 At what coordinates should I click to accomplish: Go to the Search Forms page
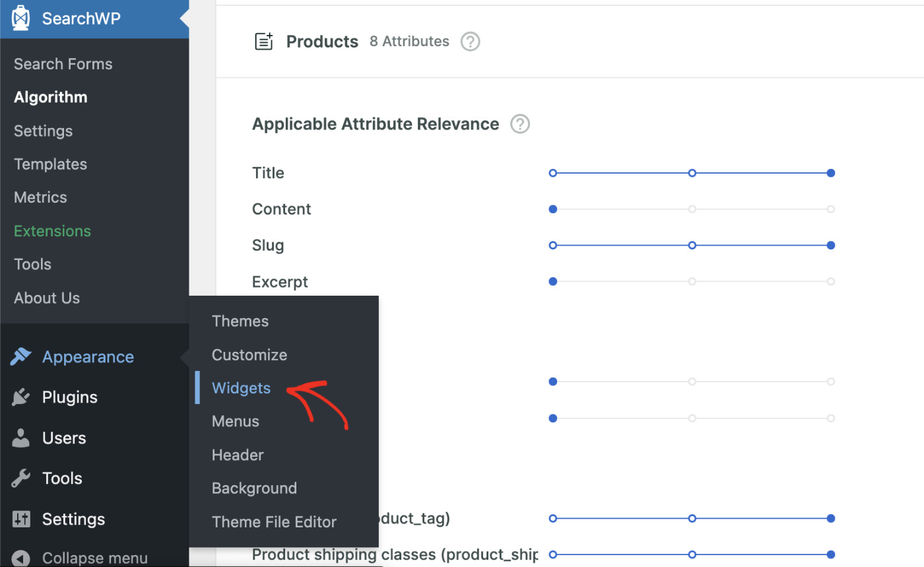click(x=63, y=63)
